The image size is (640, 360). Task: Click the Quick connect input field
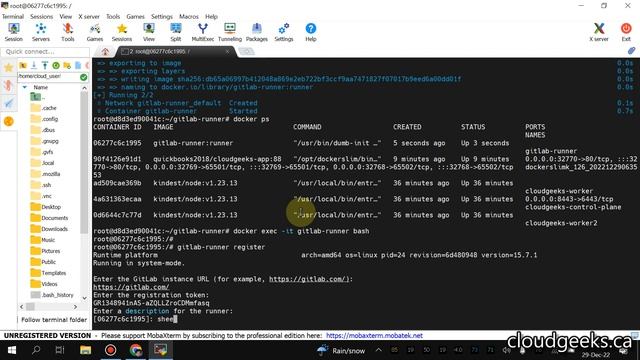[45, 52]
